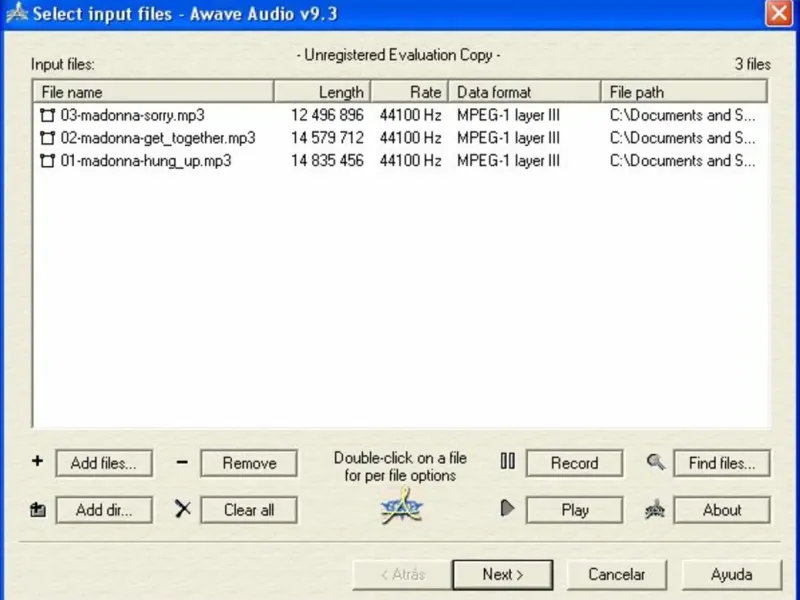
Task: Sort by the File name column header
Action: pos(153,92)
